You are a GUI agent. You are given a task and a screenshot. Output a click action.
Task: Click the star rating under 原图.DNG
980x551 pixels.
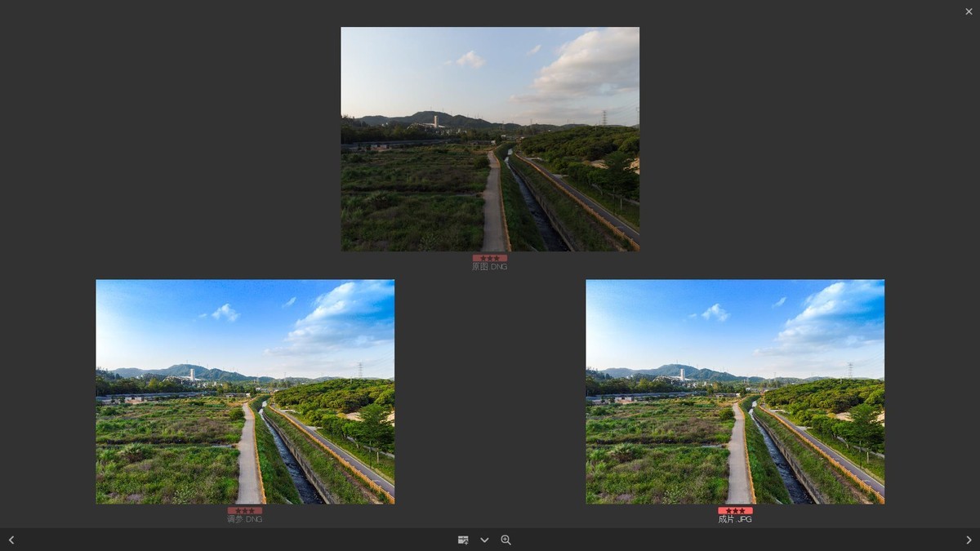click(490, 258)
